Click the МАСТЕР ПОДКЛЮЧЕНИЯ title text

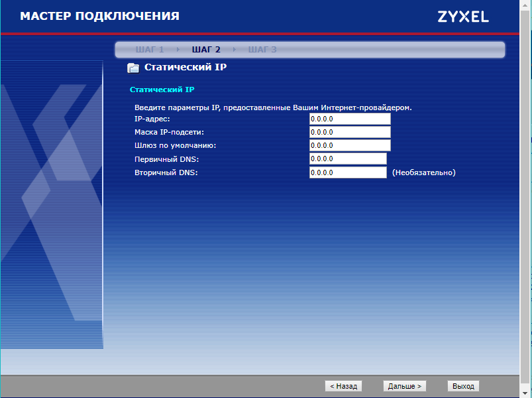pos(99,16)
